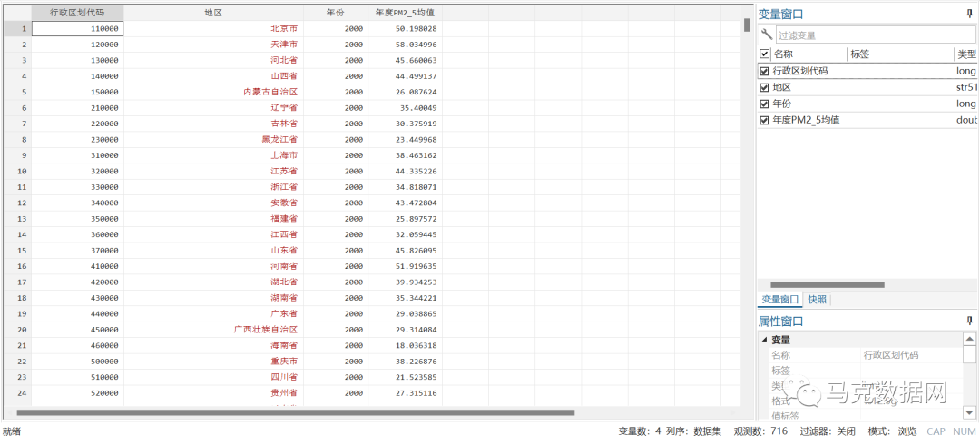
Task: Select the 行政区划代码 row in variables list
Action: click(x=867, y=71)
